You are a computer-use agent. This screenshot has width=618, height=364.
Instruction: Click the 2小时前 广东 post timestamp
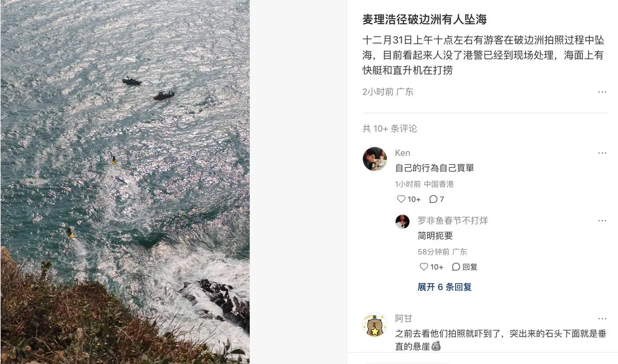(388, 92)
